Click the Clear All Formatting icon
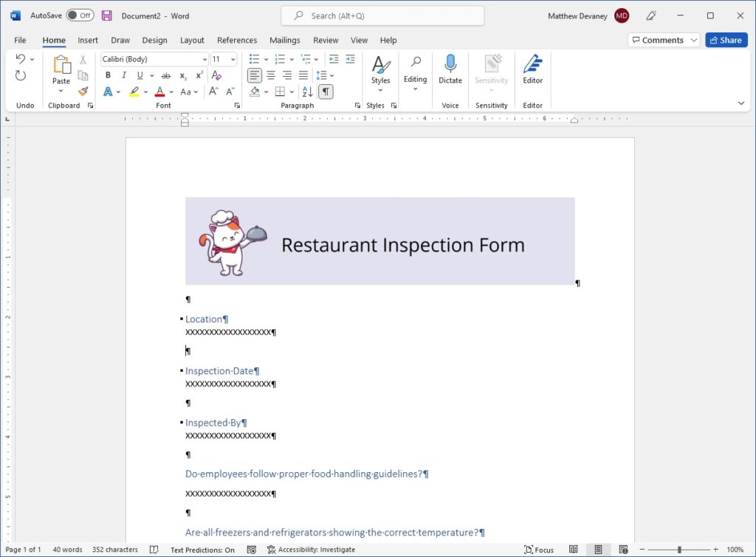756x557 pixels. (x=216, y=75)
